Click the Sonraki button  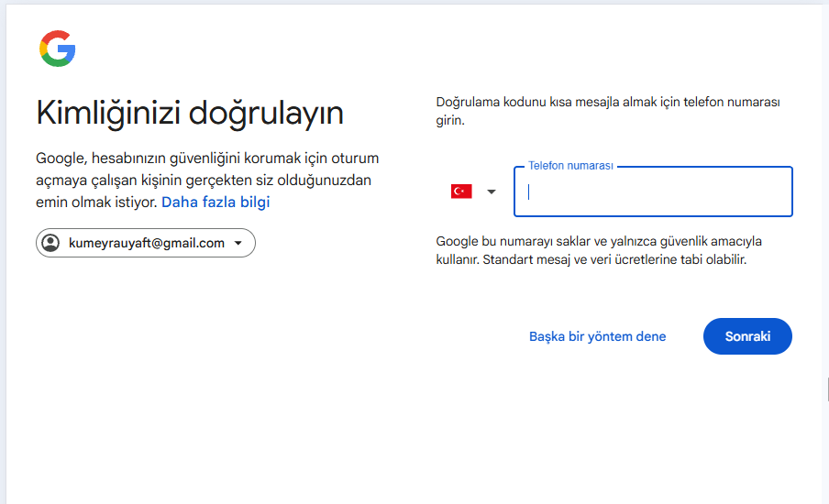747,336
